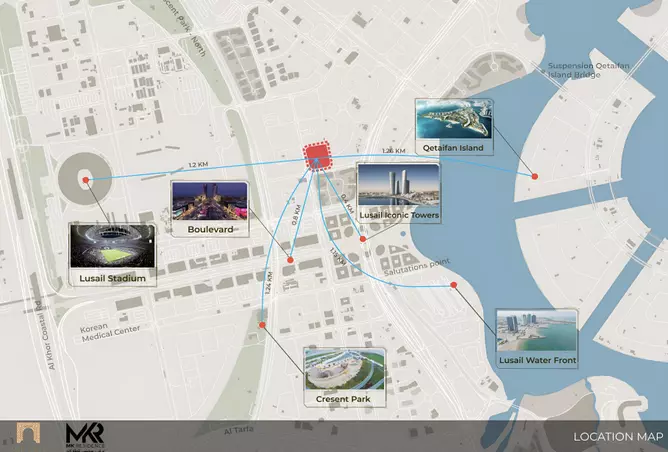Click the golden arch logo in footer
This screenshot has width=668, height=452.
[x=28, y=432]
